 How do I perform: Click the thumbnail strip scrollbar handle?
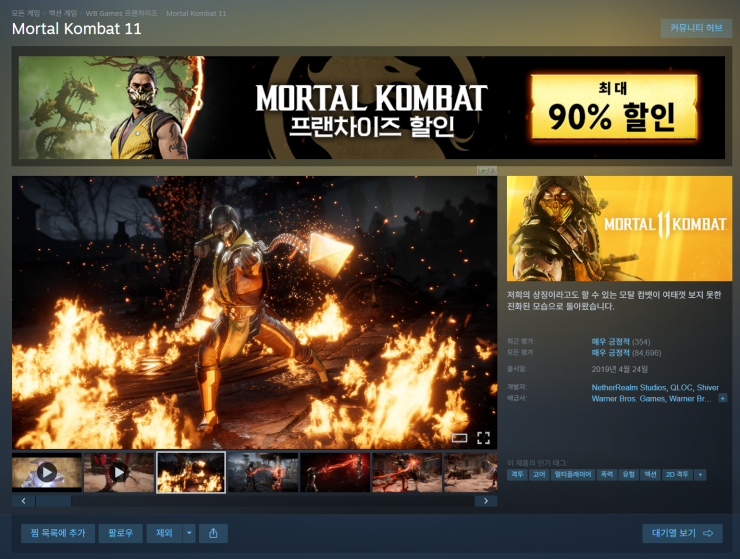[x=53, y=501]
